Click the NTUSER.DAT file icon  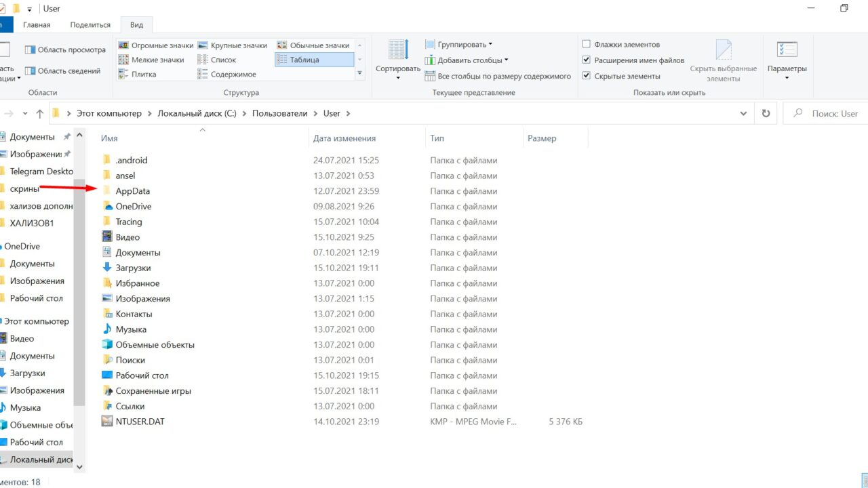coord(107,422)
